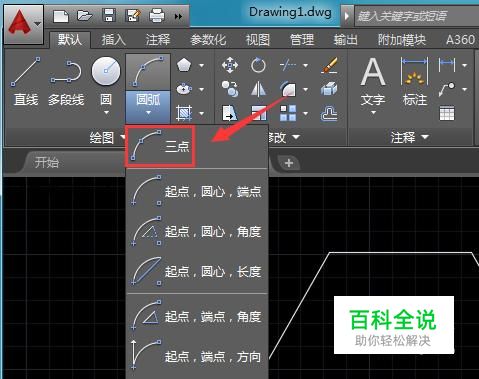Select the Explode tool icon
This screenshot has height=379, width=479.
[x=329, y=89]
